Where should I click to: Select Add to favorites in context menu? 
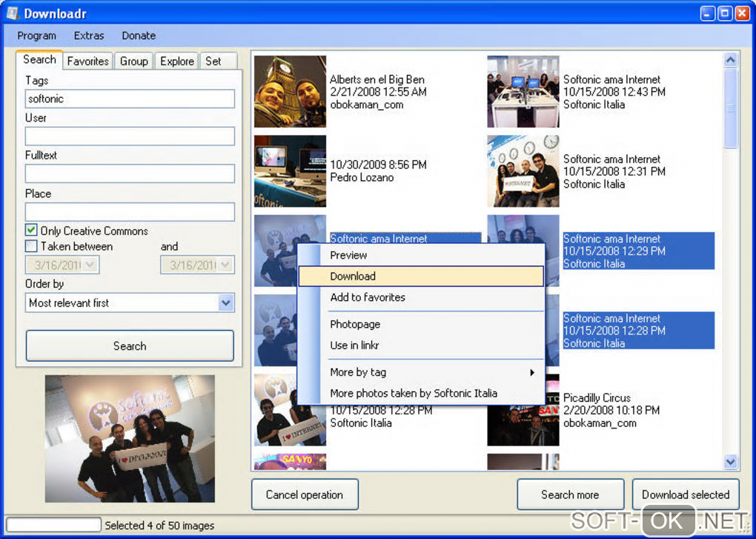[x=421, y=297]
